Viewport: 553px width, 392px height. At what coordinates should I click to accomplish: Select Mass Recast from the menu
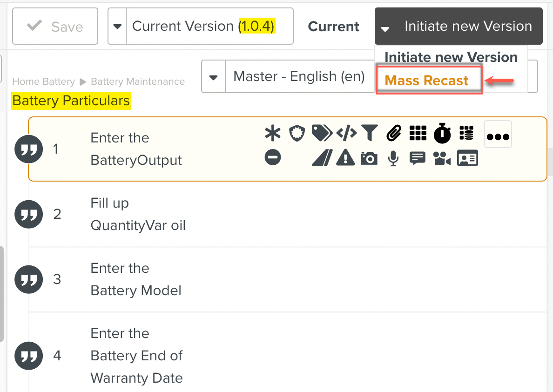click(427, 81)
